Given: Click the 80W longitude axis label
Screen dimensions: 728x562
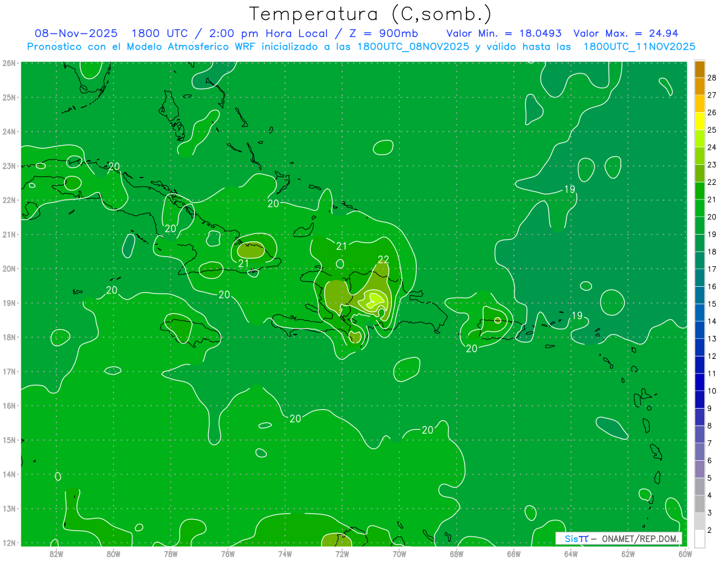Looking at the screenshot, I should tap(113, 553).
